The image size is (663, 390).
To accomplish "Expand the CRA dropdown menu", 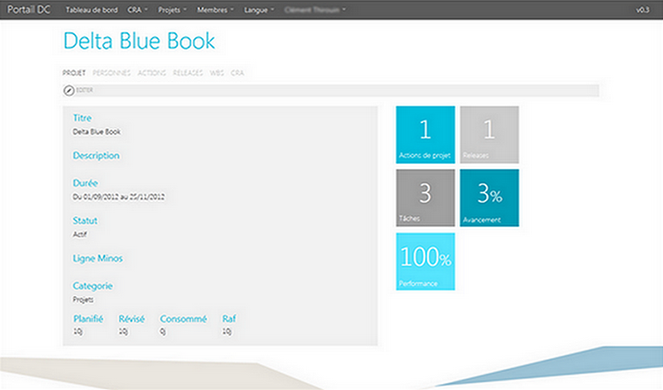I will coord(137,10).
